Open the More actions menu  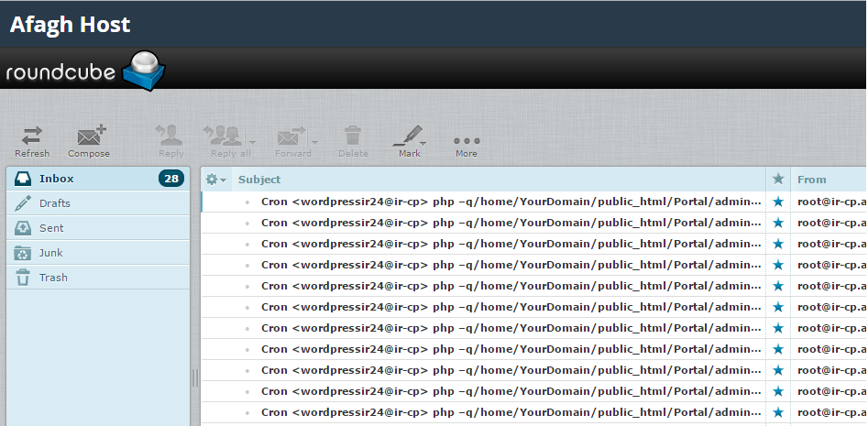pos(467,147)
